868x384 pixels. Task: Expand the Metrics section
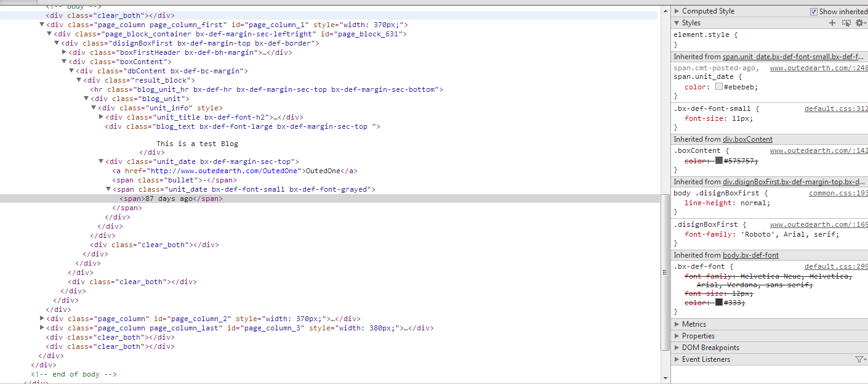click(677, 324)
